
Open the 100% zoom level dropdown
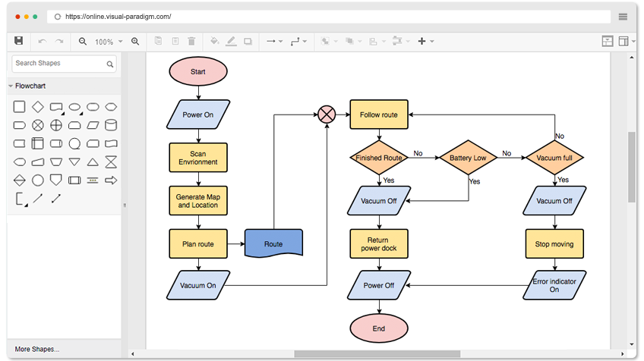(x=109, y=42)
